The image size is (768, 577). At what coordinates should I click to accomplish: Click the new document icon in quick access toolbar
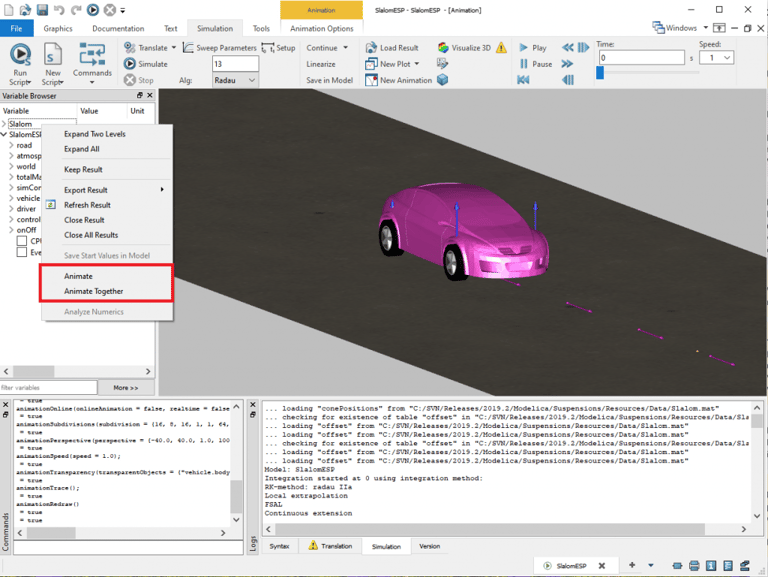8,9
